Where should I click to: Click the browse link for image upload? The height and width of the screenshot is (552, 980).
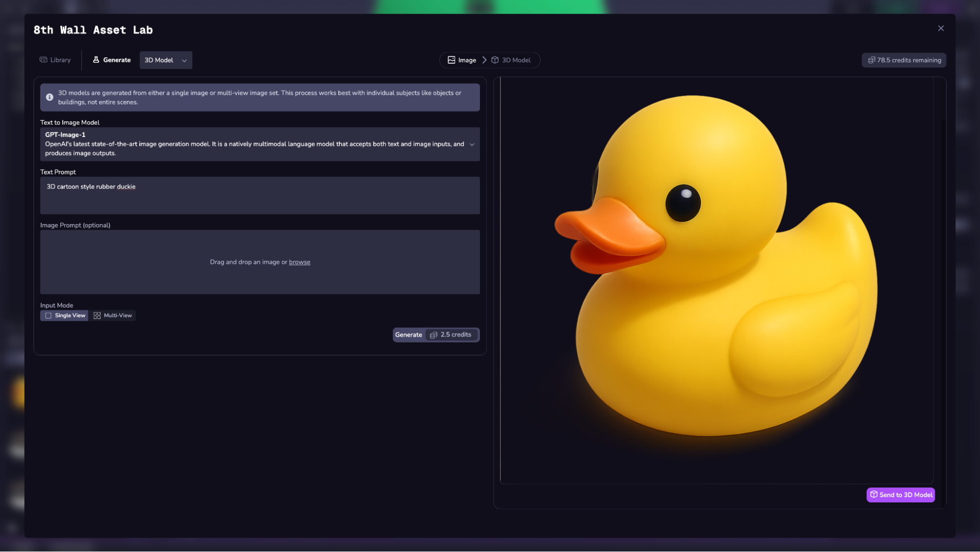pyautogui.click(x=299, y=262)
